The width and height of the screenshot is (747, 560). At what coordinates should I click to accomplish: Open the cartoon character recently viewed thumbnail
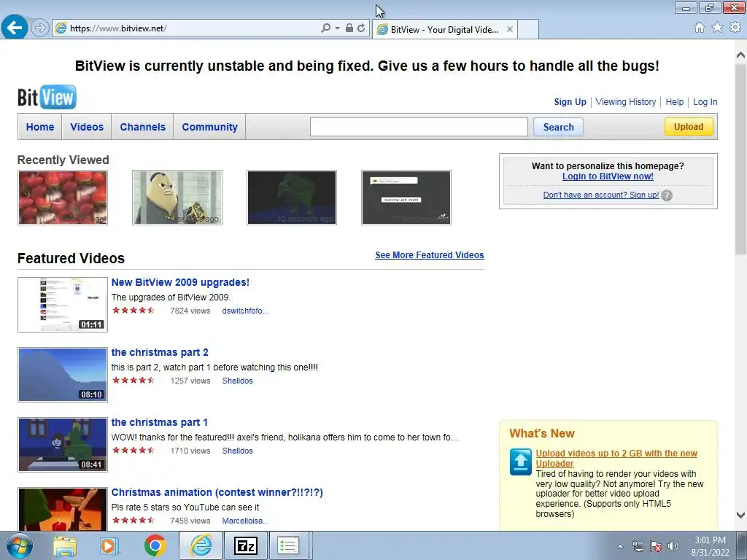pos(177,197)
